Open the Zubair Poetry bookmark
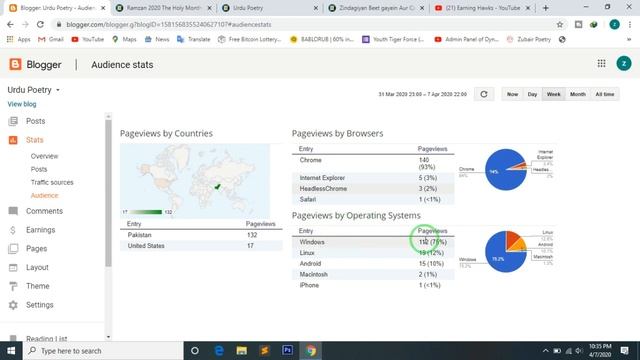The image size is (640, 360). [x=529, y=39]
